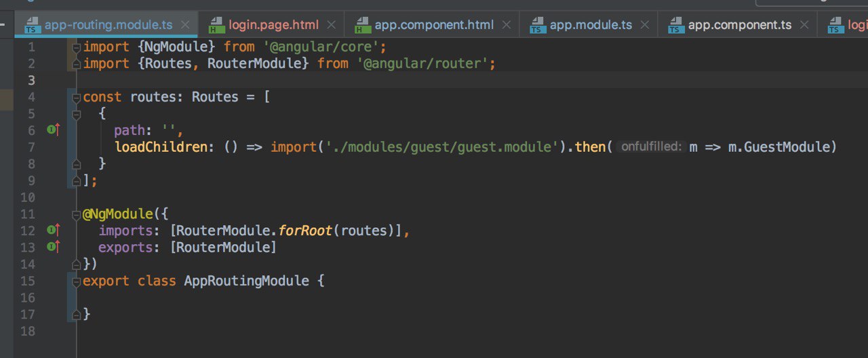Click the fold end marker on line 8
Viewport: 868px width, 358px height.
[x=77, y=163]
